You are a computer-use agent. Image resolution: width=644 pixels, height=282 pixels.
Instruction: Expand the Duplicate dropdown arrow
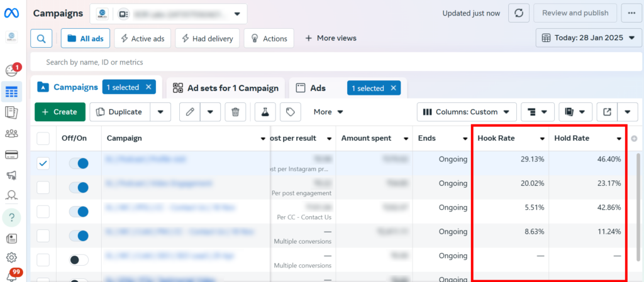tap(160, 112)
